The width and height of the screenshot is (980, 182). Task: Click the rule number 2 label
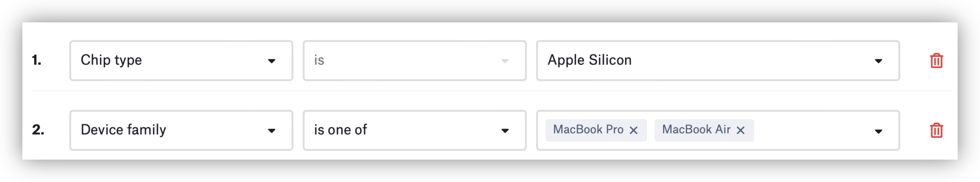point(38,130)
